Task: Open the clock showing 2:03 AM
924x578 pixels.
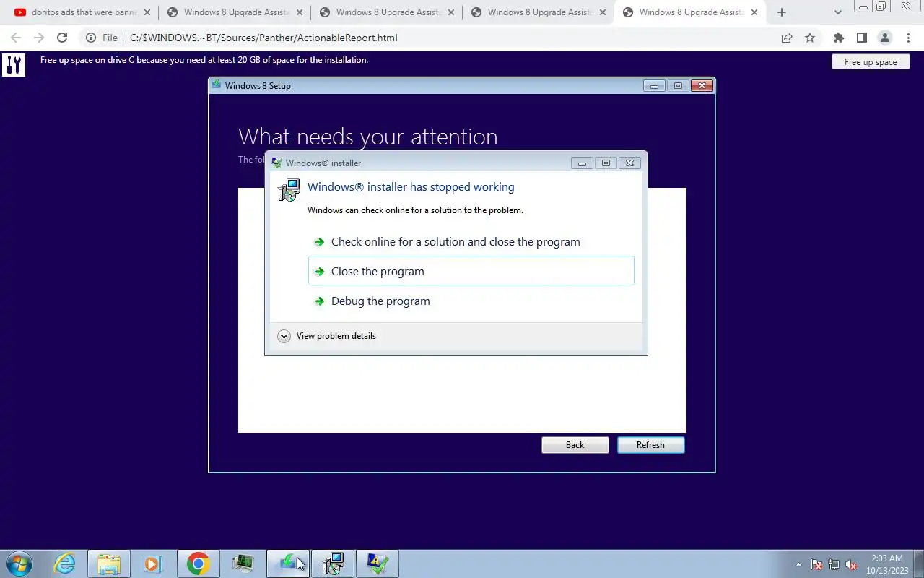Action: [x=887, y=564]
